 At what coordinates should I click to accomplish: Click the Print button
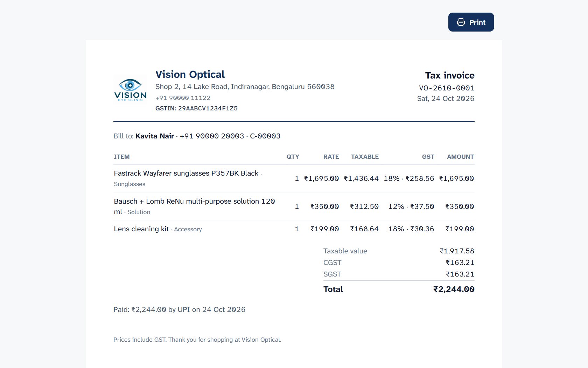471,22
